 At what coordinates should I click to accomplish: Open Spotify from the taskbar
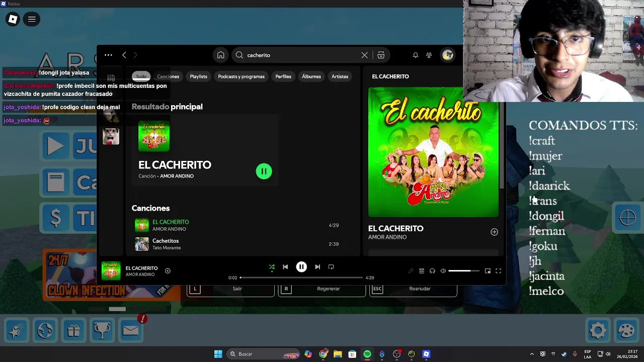coord(367,354)
